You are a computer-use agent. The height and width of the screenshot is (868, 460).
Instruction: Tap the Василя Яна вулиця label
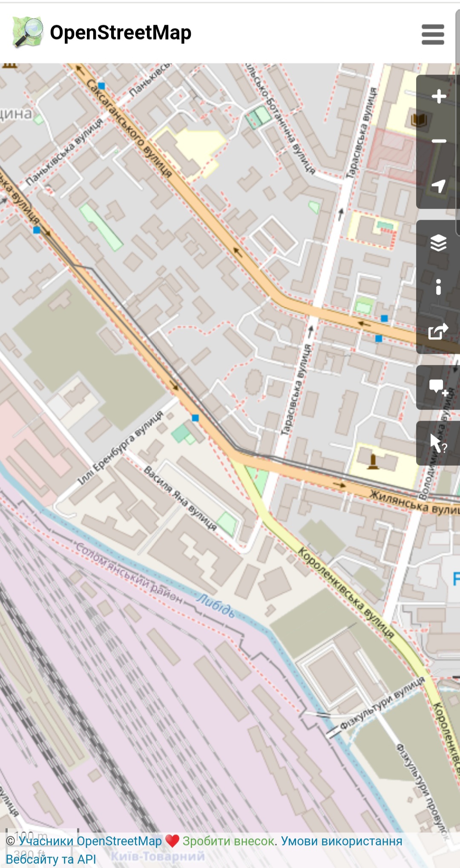180,498
